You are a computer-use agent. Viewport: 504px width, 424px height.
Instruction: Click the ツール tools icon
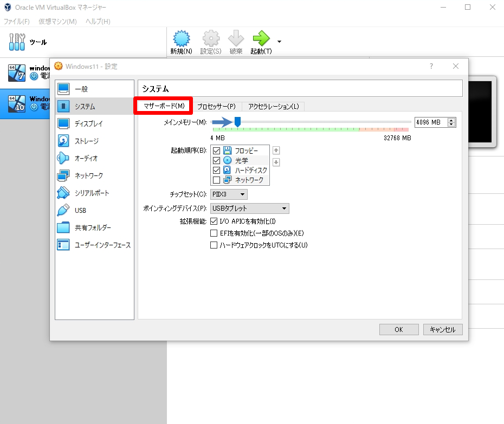point(17,42)
